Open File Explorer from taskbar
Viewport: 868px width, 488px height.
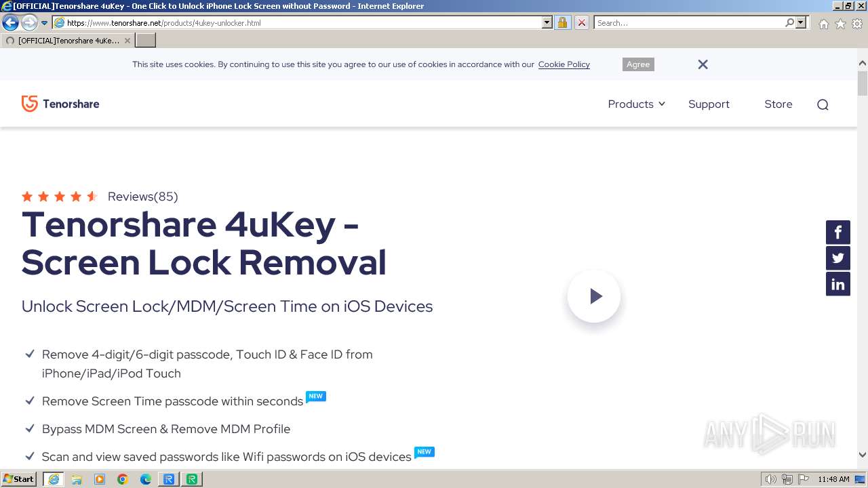(x=77, y=479)
